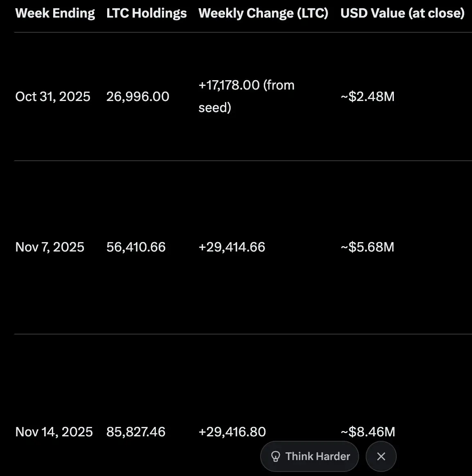Click the LTC Holdings column header
The image size is (472, 476).
[146, 13]
